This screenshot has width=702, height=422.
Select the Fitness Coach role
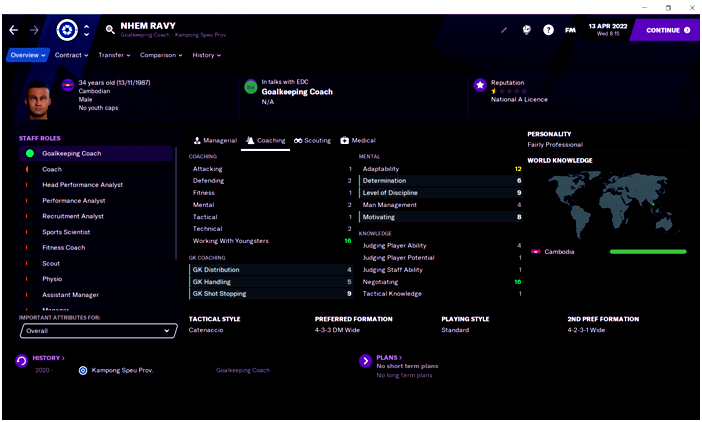96,247
